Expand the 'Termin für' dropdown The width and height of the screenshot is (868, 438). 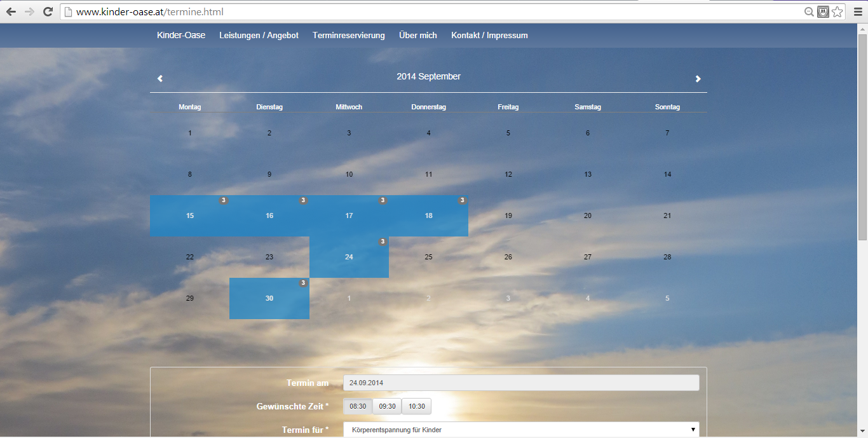(521, 430)
